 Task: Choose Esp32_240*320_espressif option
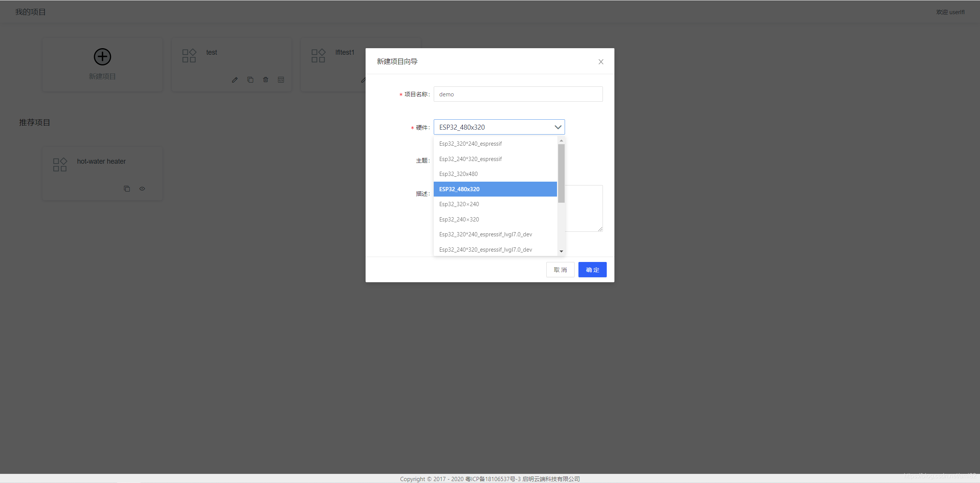pos(495,159)
